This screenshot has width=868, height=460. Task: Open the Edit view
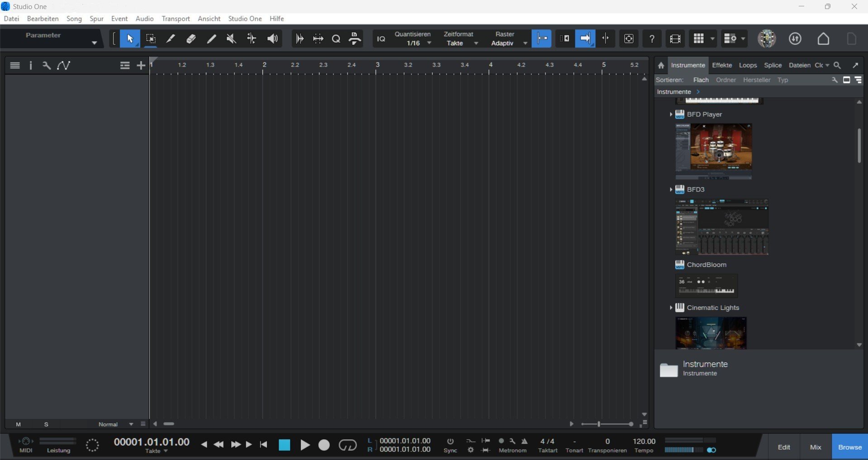click(784, 447)
